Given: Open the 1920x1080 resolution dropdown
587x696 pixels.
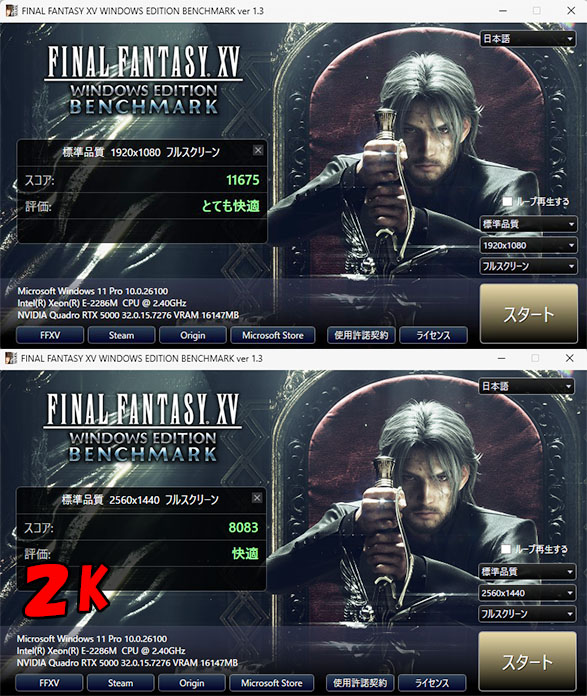Looking at the screenshot, I should pyautogui.click(x=528, y=245).
